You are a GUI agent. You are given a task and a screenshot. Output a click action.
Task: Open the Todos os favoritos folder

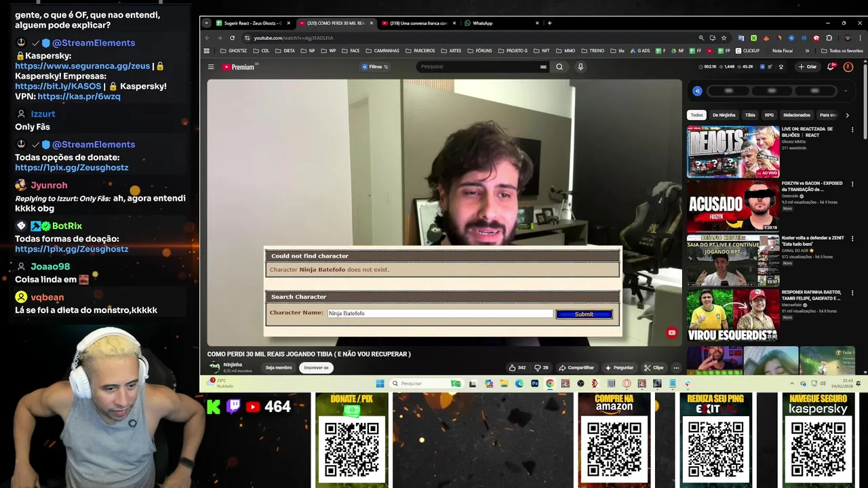(842, 51)
